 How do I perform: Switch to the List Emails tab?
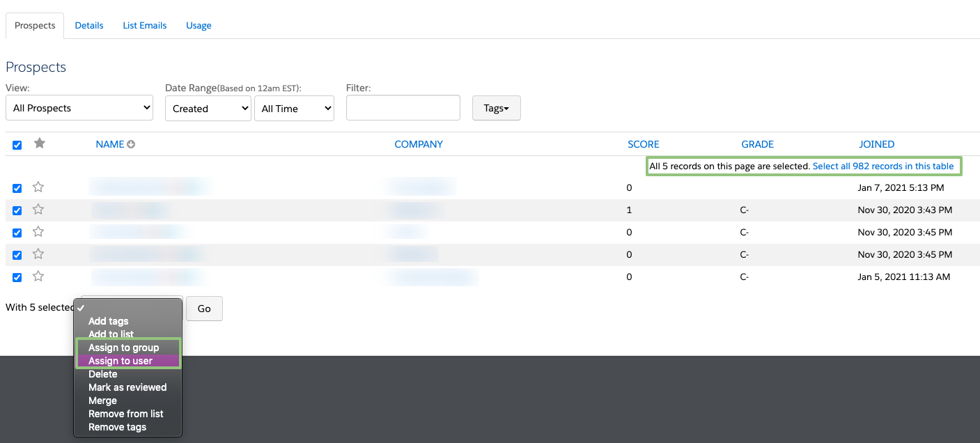tap(145, 26)
